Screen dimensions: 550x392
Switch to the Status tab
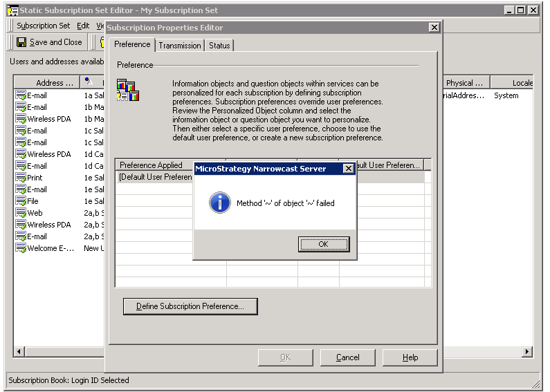[x=219, y=46]
